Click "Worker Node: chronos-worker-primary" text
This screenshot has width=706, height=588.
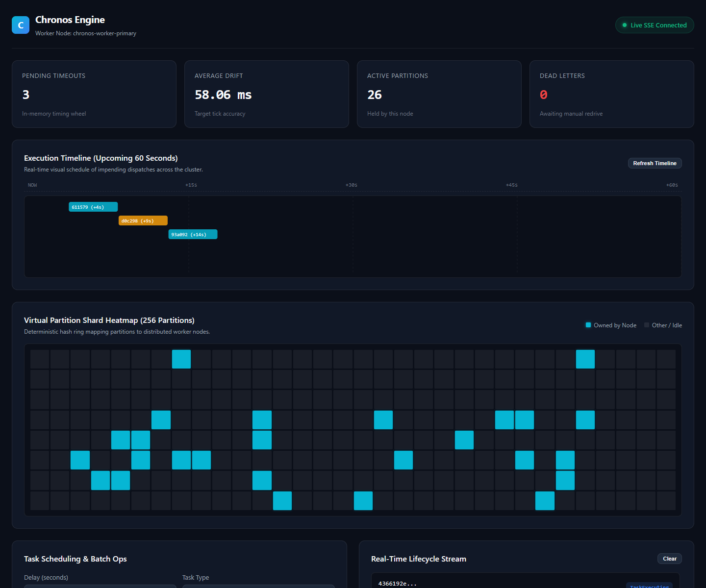tap(86, 33)
